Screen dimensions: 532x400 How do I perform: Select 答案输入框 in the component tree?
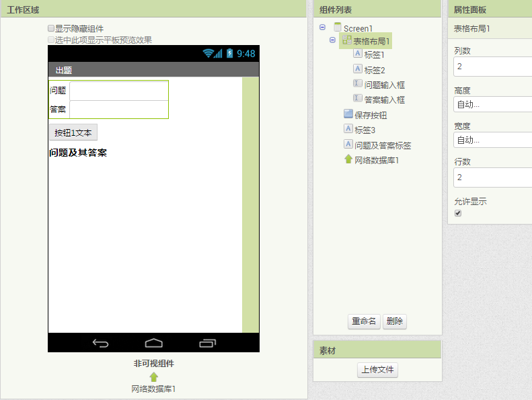(x=384, y=99)
